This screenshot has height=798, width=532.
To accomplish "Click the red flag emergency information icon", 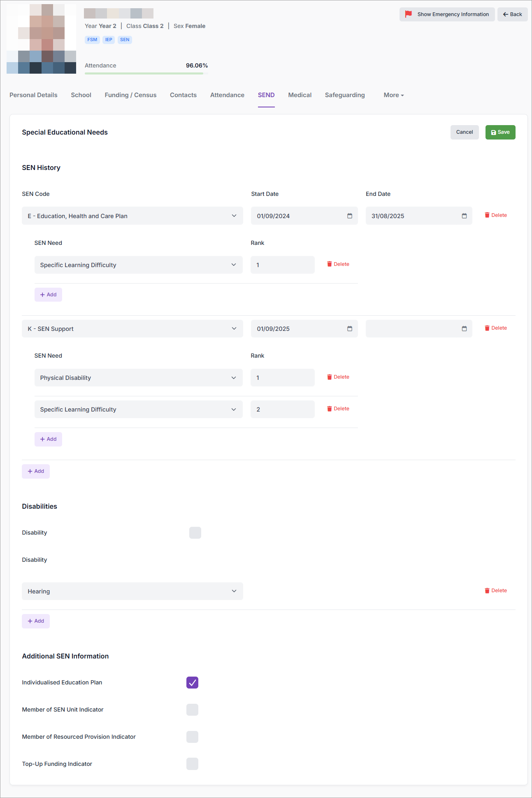I will pyautogui.click(x=408, y=14).
